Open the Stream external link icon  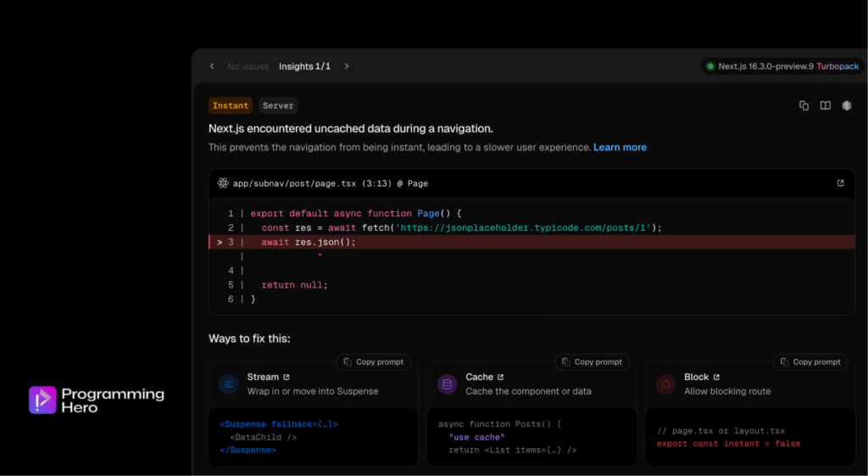click(287, 378)
